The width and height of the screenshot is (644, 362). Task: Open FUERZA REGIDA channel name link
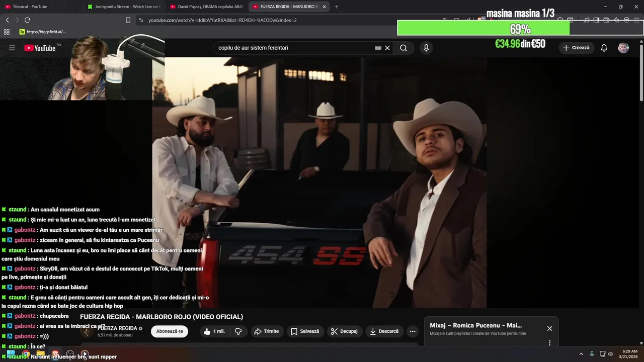117,328
